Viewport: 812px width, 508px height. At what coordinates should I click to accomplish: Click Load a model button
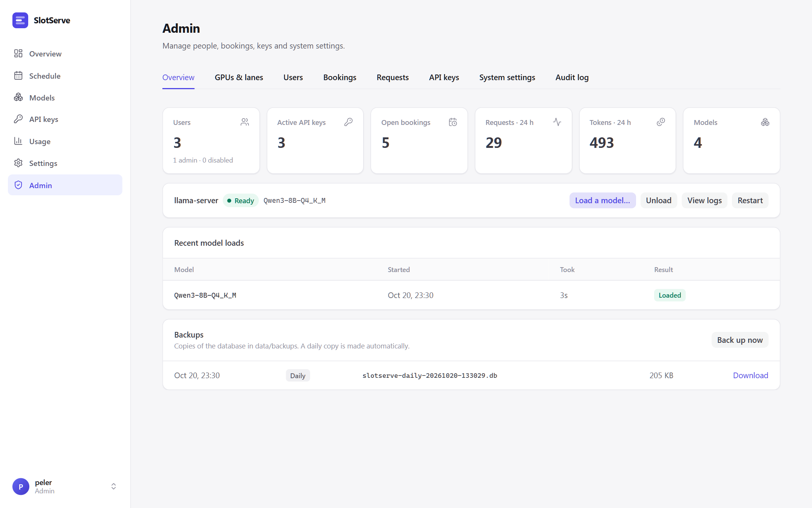tap(602, 201)
